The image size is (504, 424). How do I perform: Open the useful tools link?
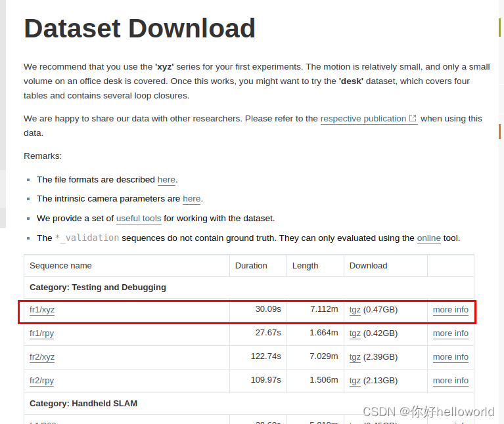pyautogui.click(x=139, y=219)
